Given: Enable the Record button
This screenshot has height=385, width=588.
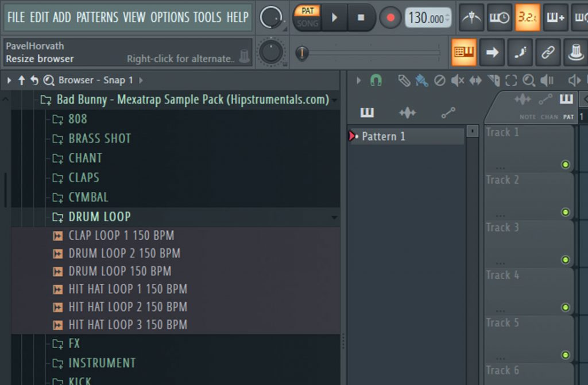Looking at the screenshot, I should coord(390,17).
